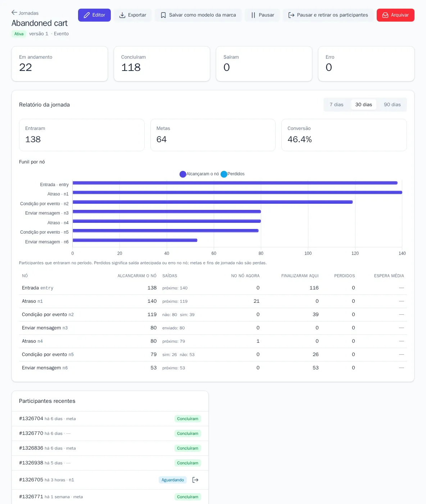Remove participant #1326705 with the exit icon
426x504 pixels.
pos(195,480)
